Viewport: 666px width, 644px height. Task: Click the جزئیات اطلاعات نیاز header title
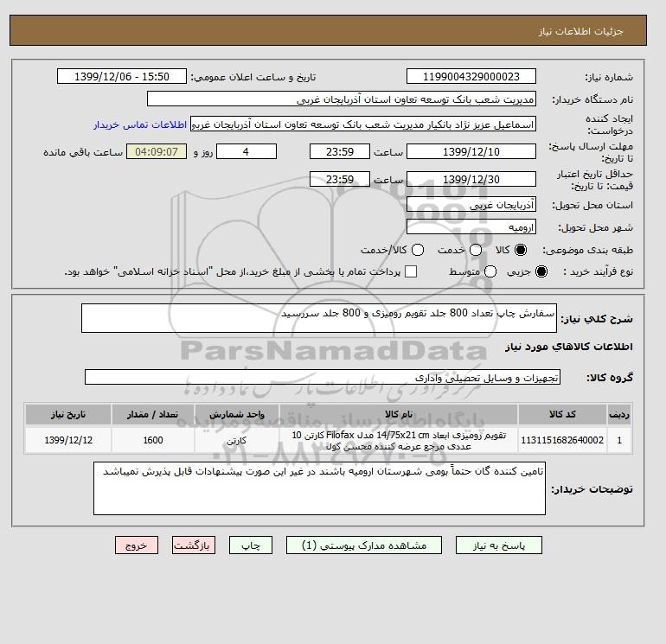click(x=580, y=31)
